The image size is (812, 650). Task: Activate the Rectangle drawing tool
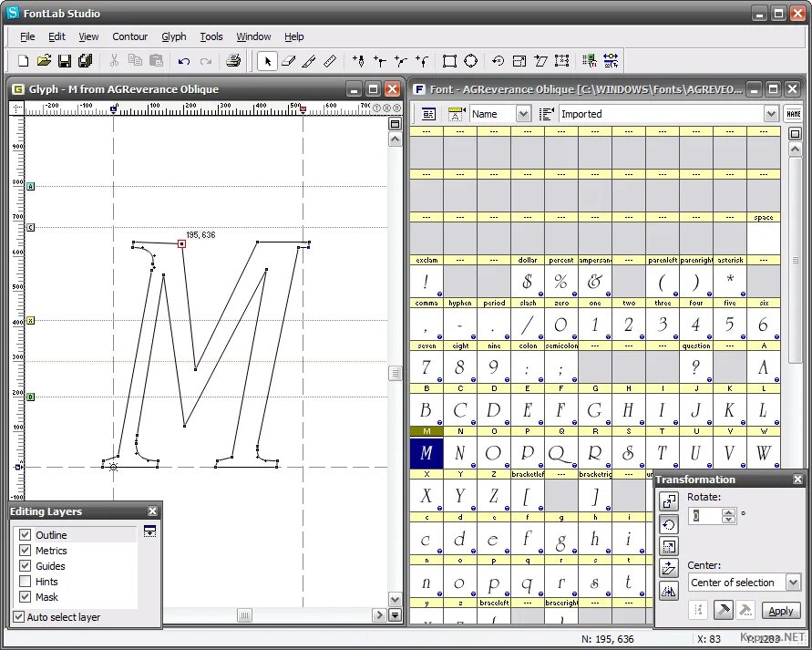449,61
